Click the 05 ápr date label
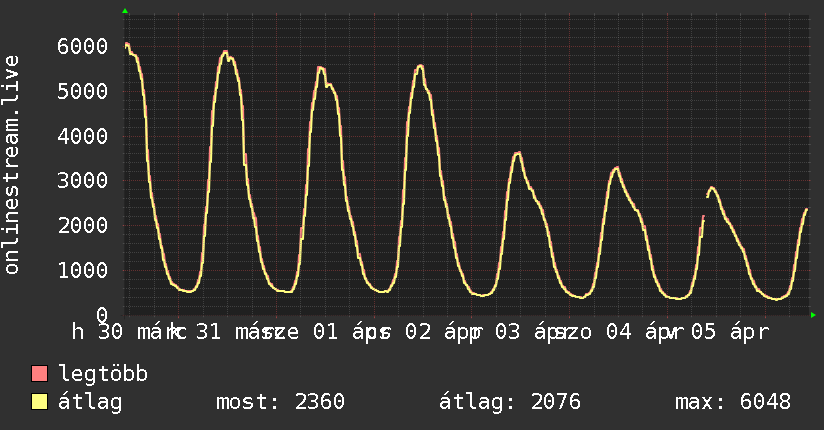Image resolution: width=824 pixels, height=430 pixels. 729,332
